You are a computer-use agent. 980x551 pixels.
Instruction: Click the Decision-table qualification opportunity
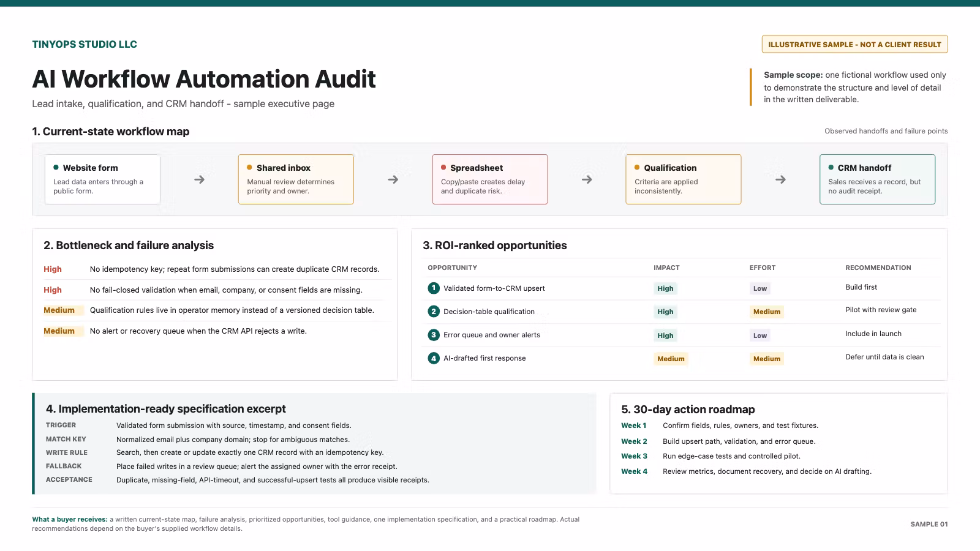(x=489, y=312)
